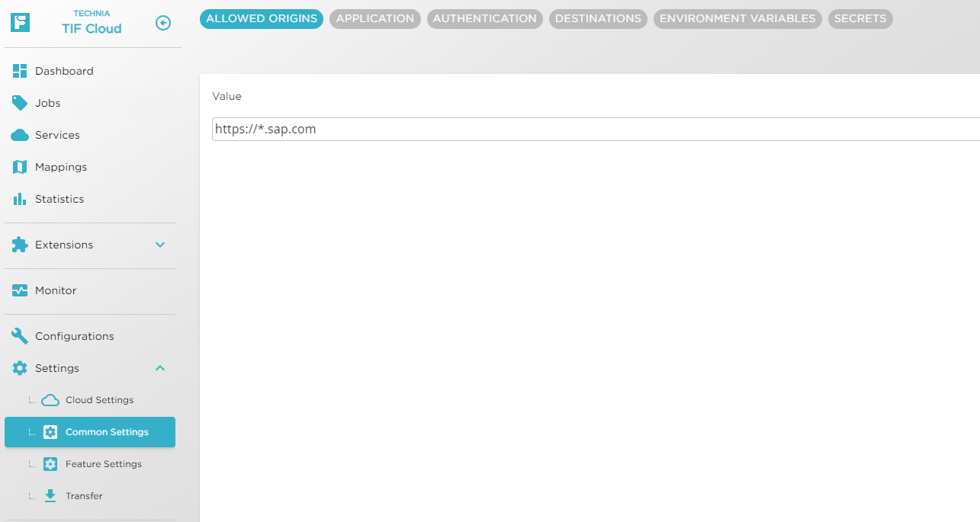The height and width of the screenshot is (522, 980).
Task: Expand the Extensions menu chevron
Action: (x=160, y=245)
